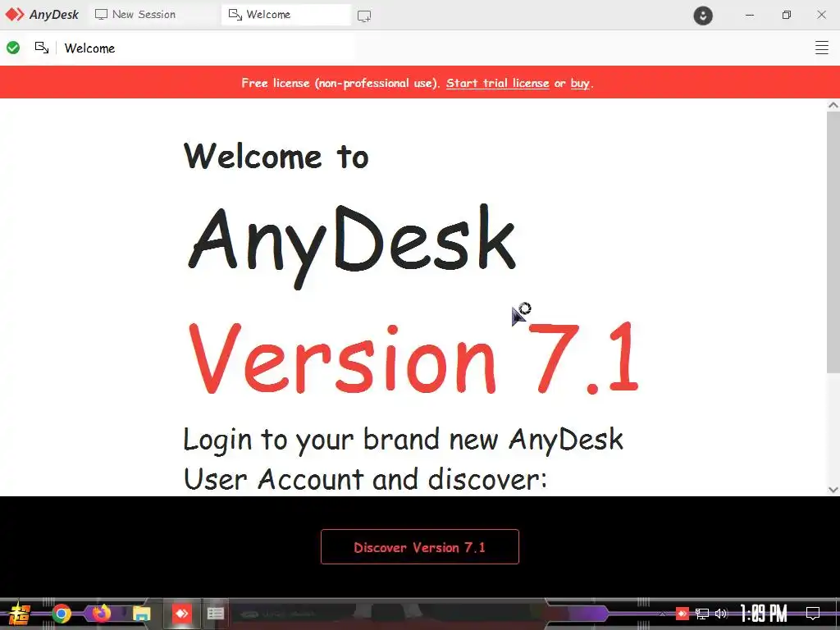Click the vertical scrollbar thumb

tap(833, 242)
